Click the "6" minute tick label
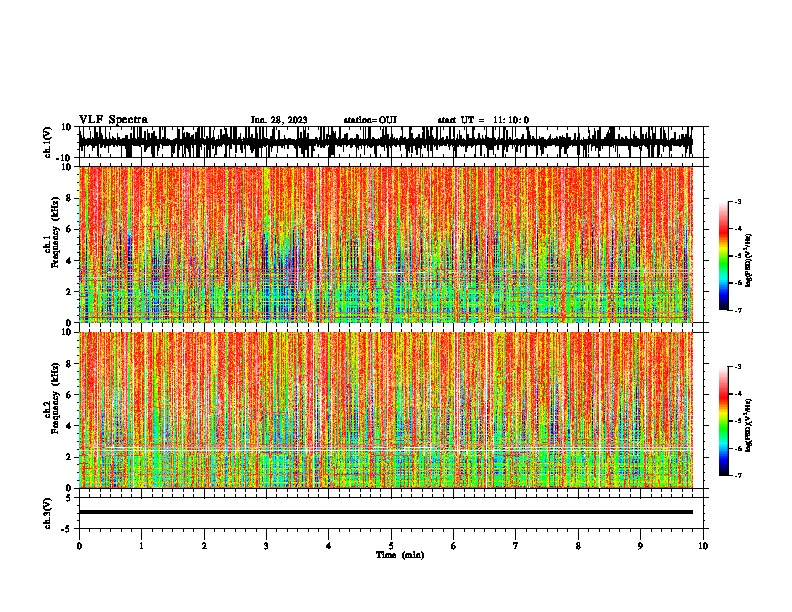This screenshot has height=612, width=792. (454, 546)
